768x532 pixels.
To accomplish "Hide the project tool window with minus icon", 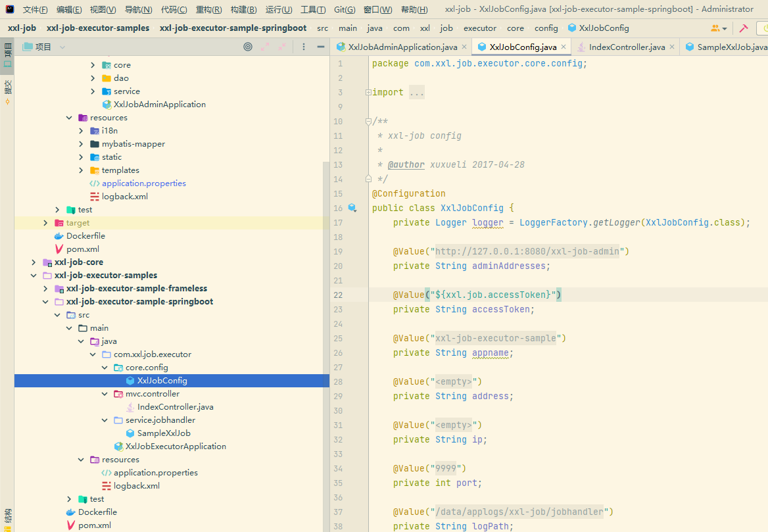I will [320, 47].
